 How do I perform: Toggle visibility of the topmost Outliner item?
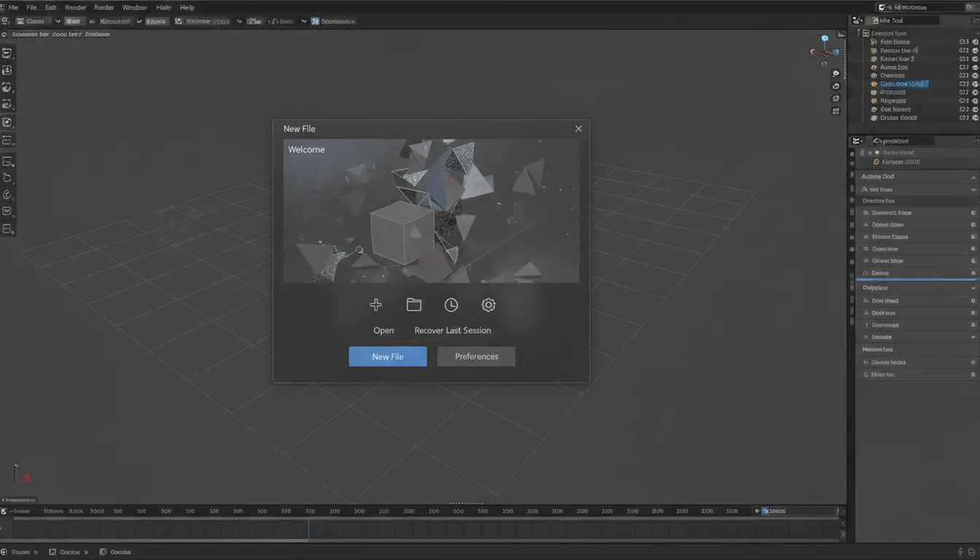coord(976,42)
